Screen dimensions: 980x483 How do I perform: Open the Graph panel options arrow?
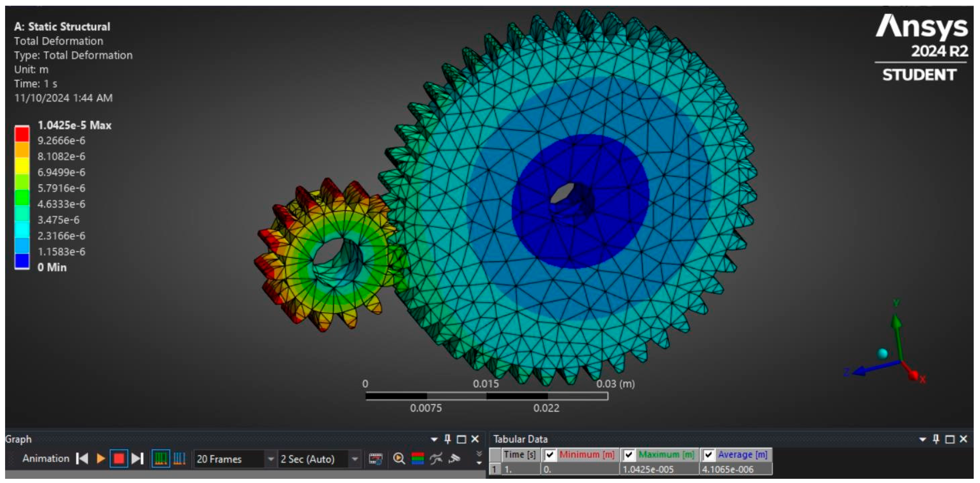434,439
